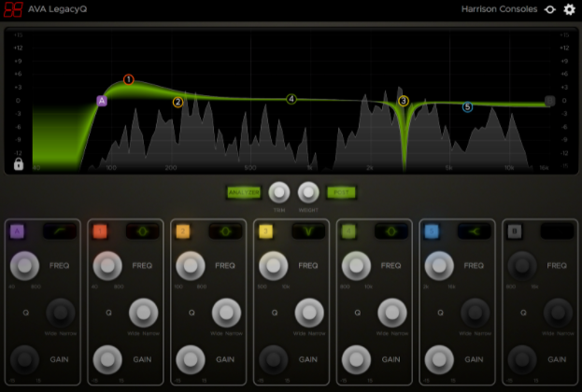Select the green band 4 node on the curve

click(x=291, y=99)
